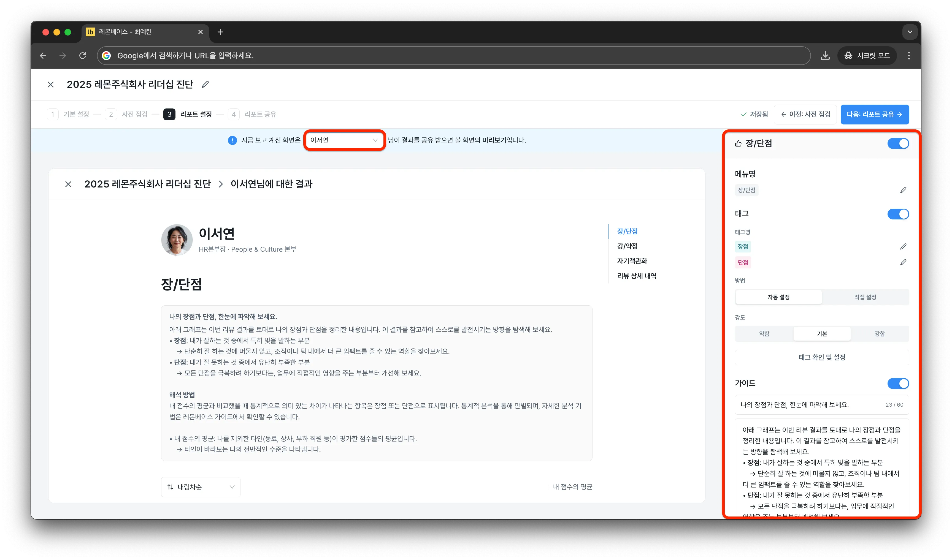Reload the page in the browser
The image size is (952, 560).
[x=83, y=56]
